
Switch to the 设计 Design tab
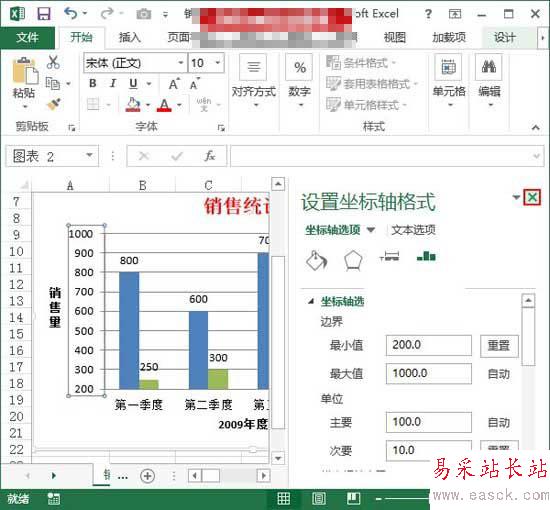click(x=504, y=37)
